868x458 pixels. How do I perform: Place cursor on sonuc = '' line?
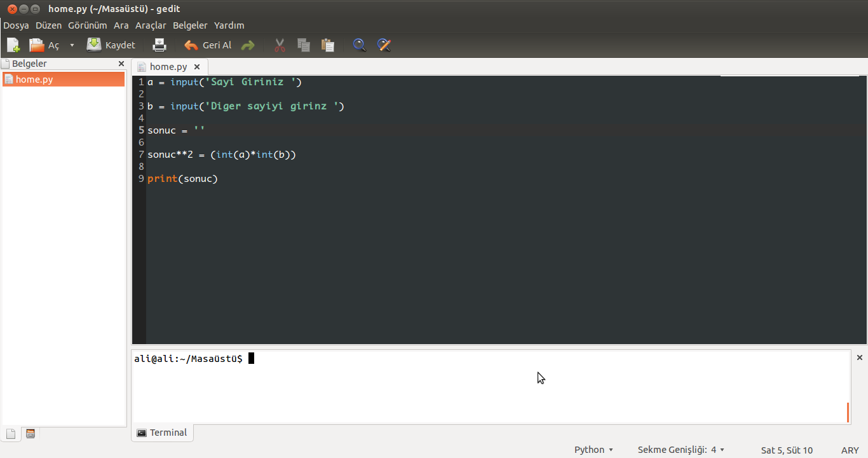pyautogui.click(x=176, y=130)
